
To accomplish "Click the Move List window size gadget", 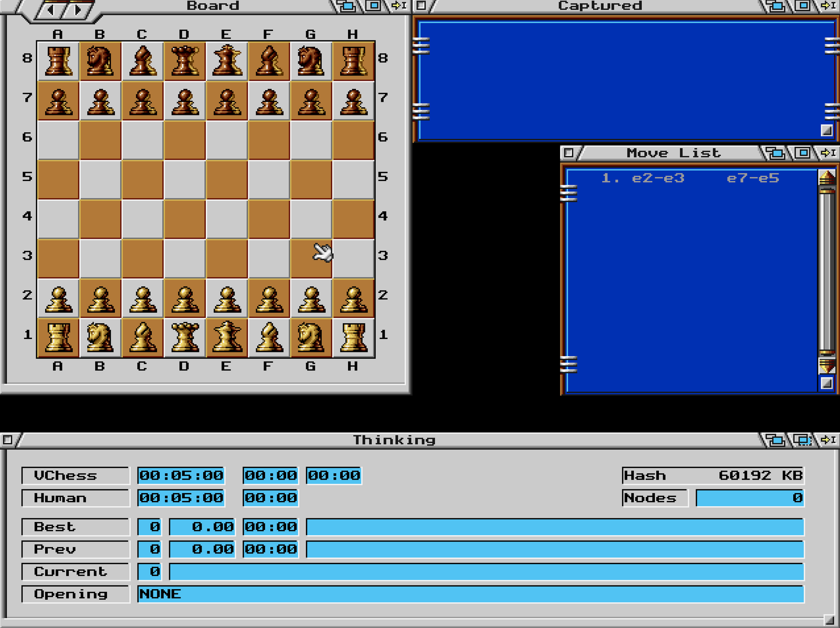I will (x=827, y=384).
